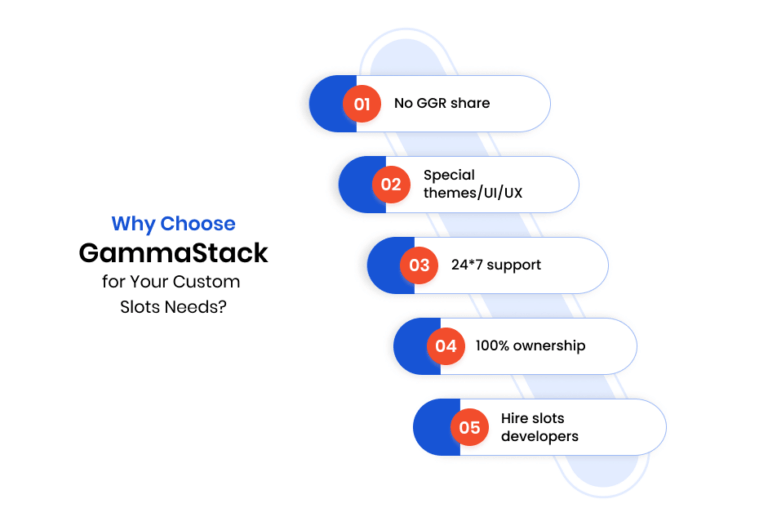Click the orange 01 number badge

click(361, 104)
